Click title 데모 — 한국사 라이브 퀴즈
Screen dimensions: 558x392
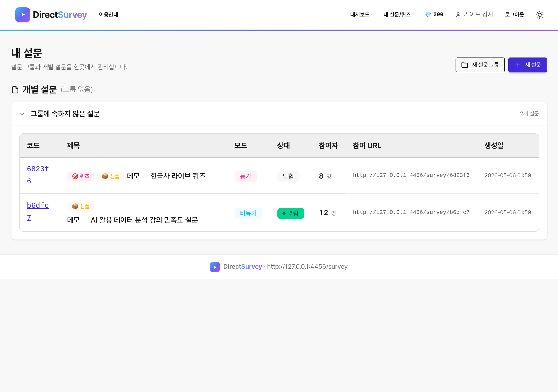[166, 176]
